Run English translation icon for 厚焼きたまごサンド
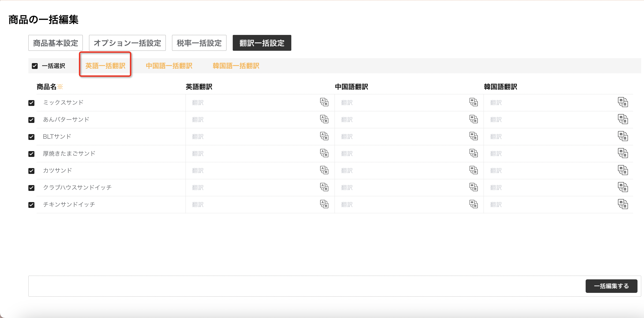The height and width of the screenshot is (318, 644). click(324, 153)
